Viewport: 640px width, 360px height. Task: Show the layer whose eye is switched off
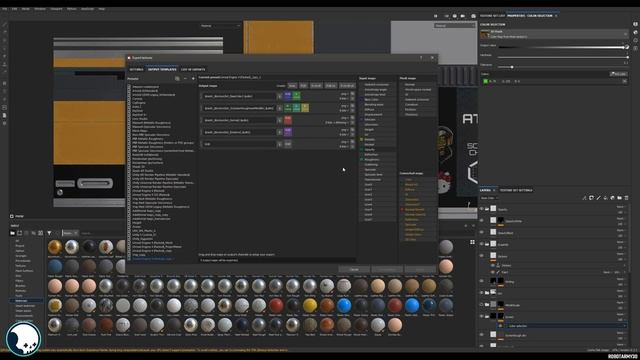(x=482, y=304)
